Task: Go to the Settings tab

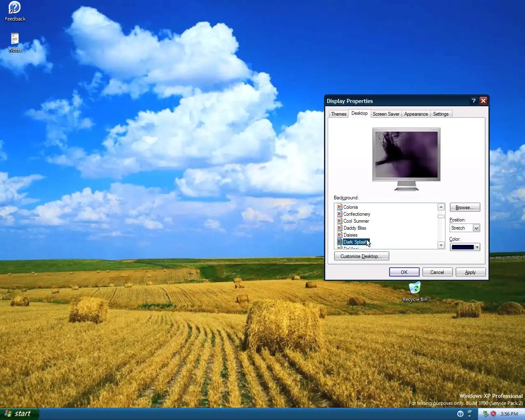Action: (x=441, y=114)
